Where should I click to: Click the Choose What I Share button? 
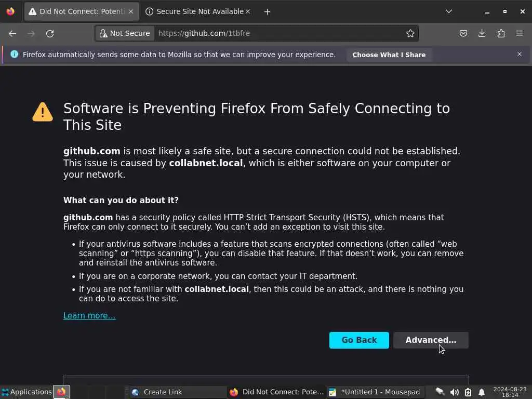(389, 55)
